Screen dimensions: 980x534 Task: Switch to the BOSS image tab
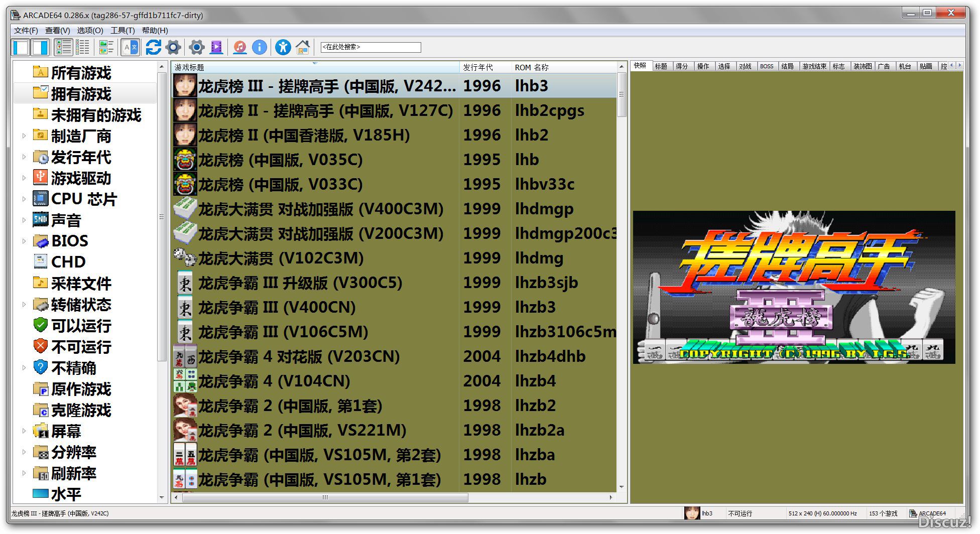click(x=766, y=66)
